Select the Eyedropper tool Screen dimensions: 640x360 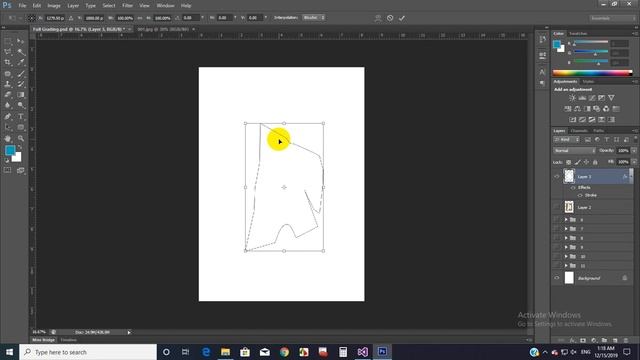(21, 62)
